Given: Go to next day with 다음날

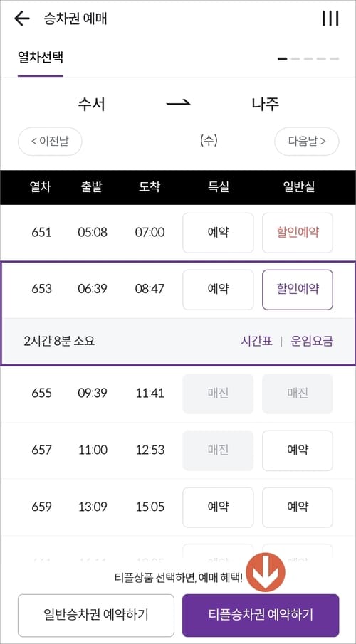Looking at the screenshot, I should [307, 142].
